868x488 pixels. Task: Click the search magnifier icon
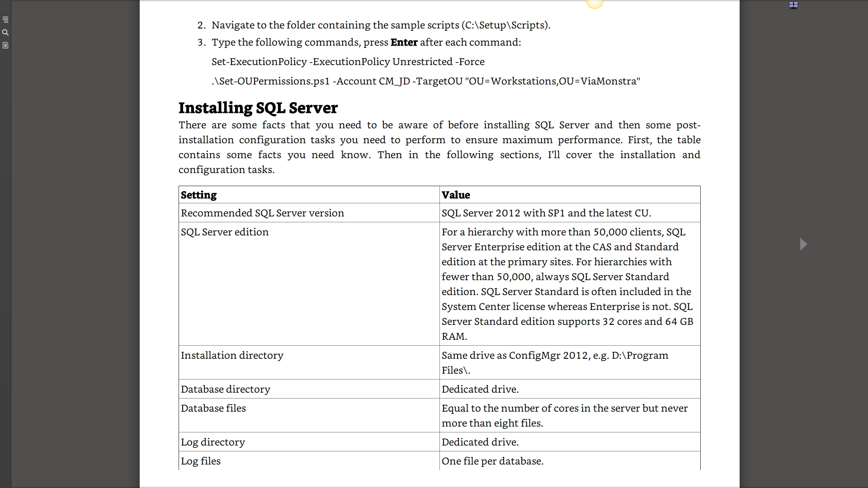[5, 33]
